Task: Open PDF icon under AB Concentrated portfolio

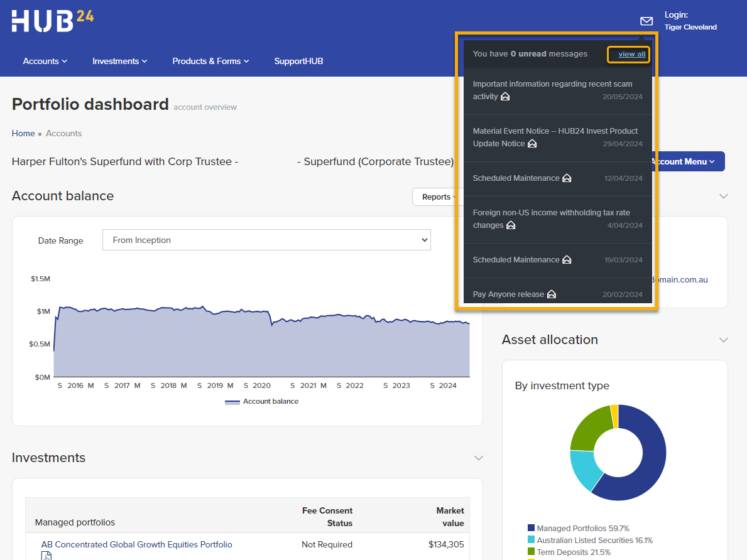Action: (x=46, y=555)
